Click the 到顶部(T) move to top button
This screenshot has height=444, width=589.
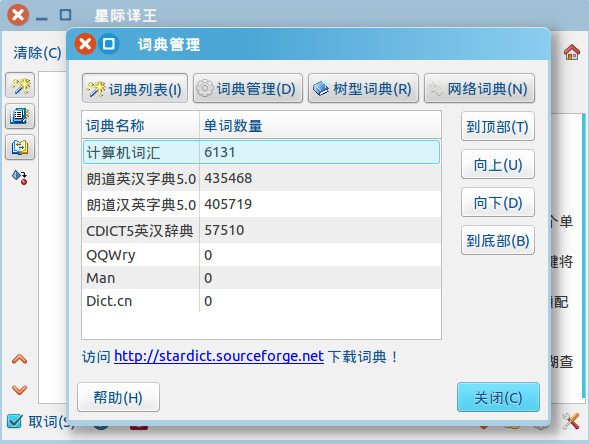click(x=498, y=127)
